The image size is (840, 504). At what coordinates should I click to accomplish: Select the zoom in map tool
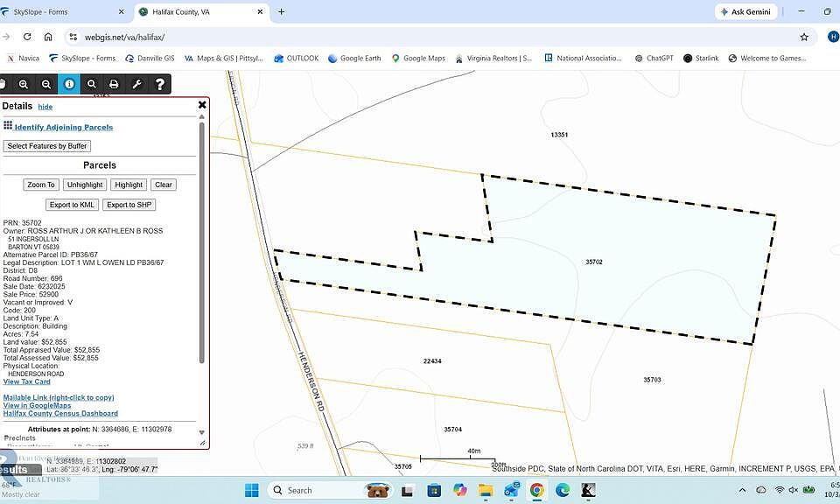pyautogui.click(x=23, y=84)
